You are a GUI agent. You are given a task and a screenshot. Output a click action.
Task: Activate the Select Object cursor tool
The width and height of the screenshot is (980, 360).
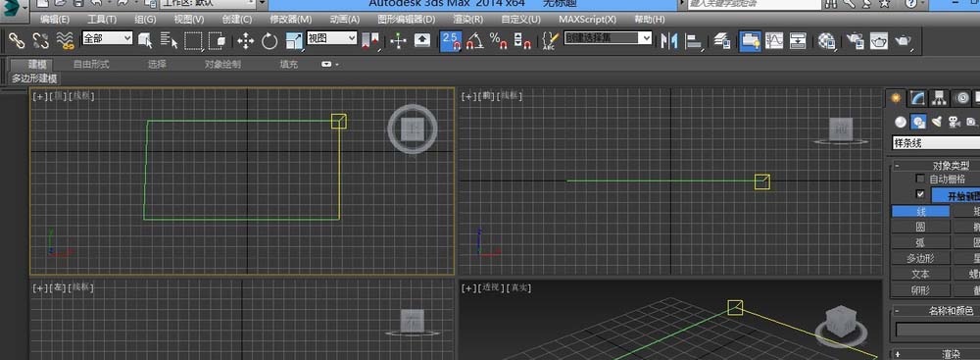(x=145, y=41)
